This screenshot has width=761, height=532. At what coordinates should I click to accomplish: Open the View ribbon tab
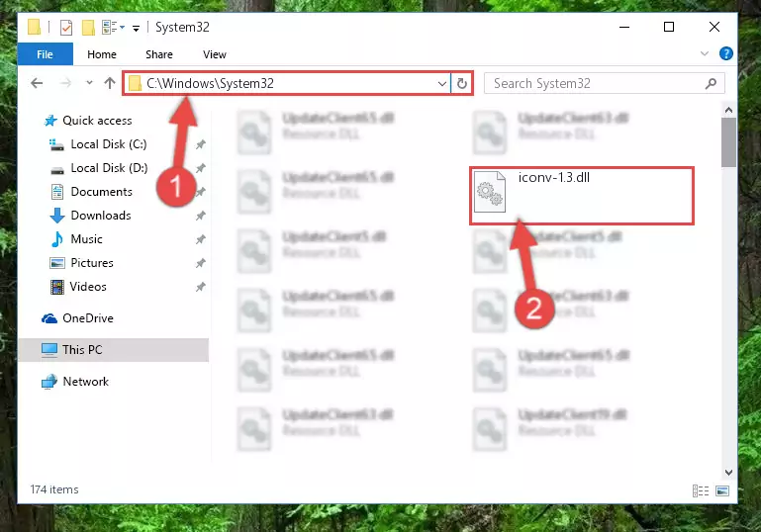pos(215,54)
